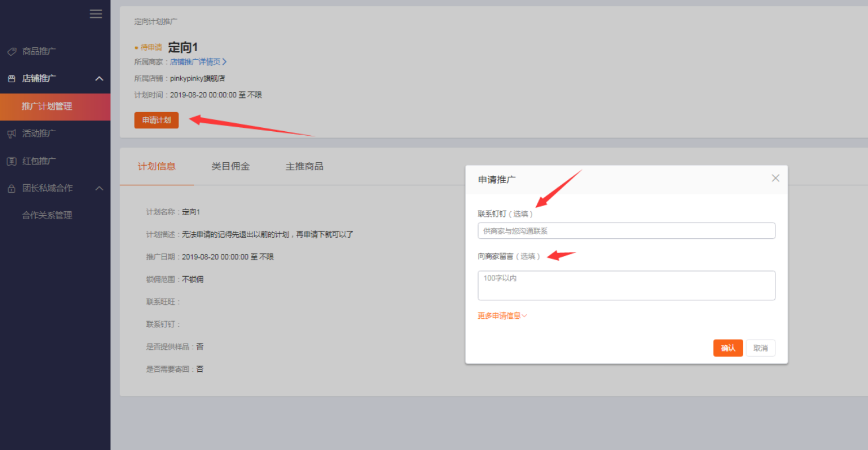
Task: Switch to the 类目佣金 tab
Action: 231,167
